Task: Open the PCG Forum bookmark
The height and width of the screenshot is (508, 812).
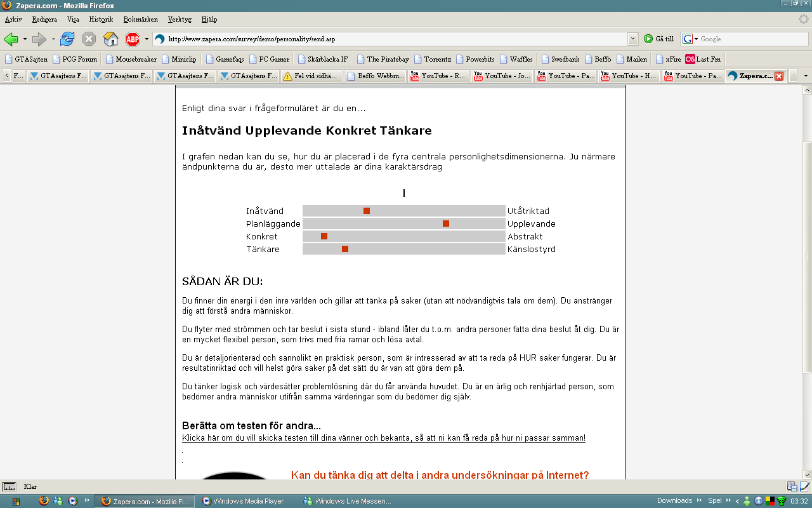Action: [x=75, y=59]
